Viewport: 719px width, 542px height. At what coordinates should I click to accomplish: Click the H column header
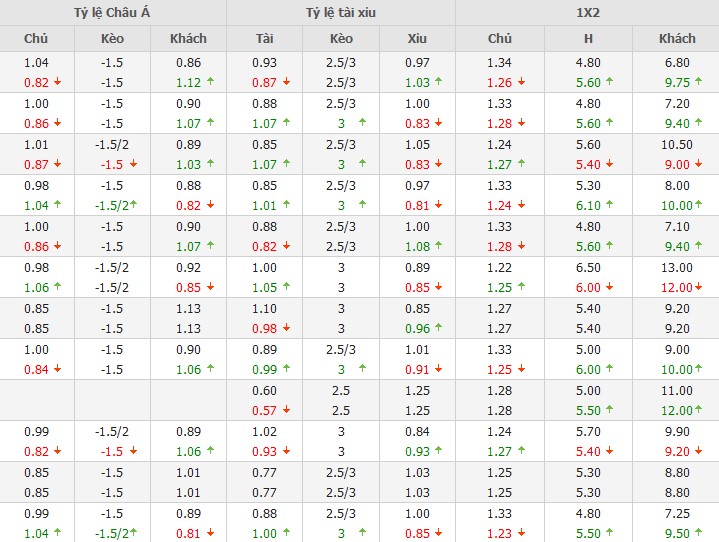pos(589,38)
